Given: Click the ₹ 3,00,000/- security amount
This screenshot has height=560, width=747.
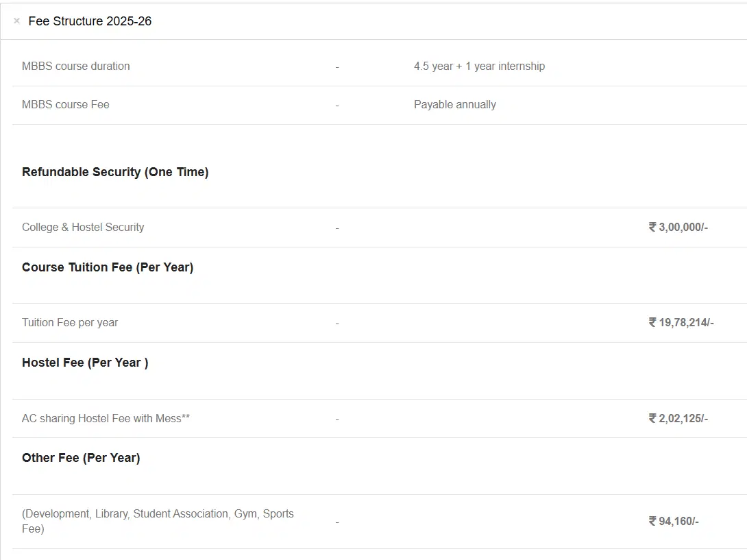Looking at the screenshot, I should (678, 228).
